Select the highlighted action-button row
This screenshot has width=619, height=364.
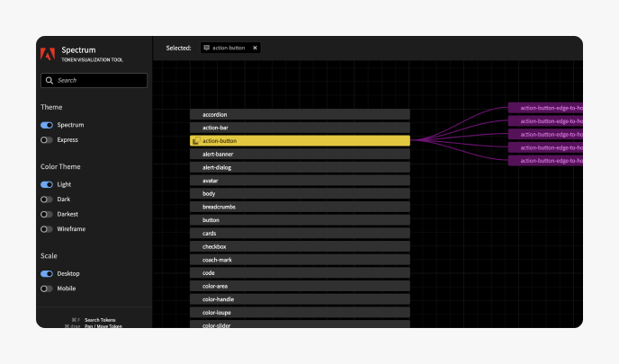click(300, 141)
